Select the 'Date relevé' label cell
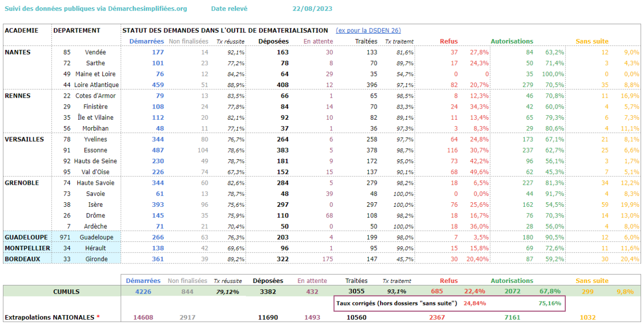Image resolution: width=644 pixels, height=325 pixels. click(229, 9)
